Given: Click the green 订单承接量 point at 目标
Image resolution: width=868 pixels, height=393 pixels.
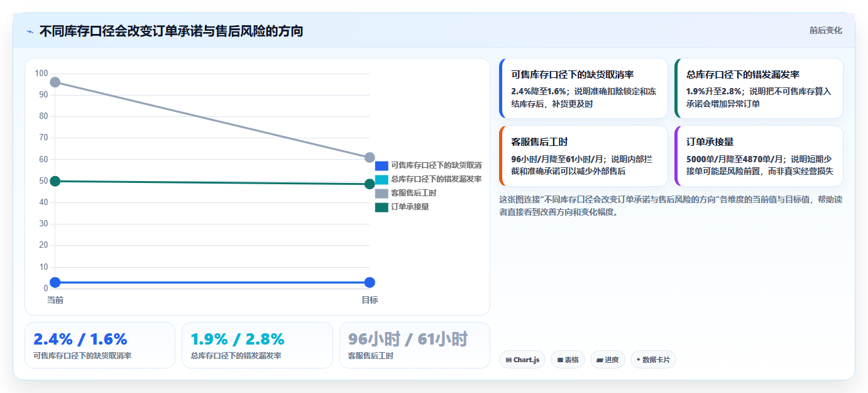Looking at the screenshot, I should point(370,184).
